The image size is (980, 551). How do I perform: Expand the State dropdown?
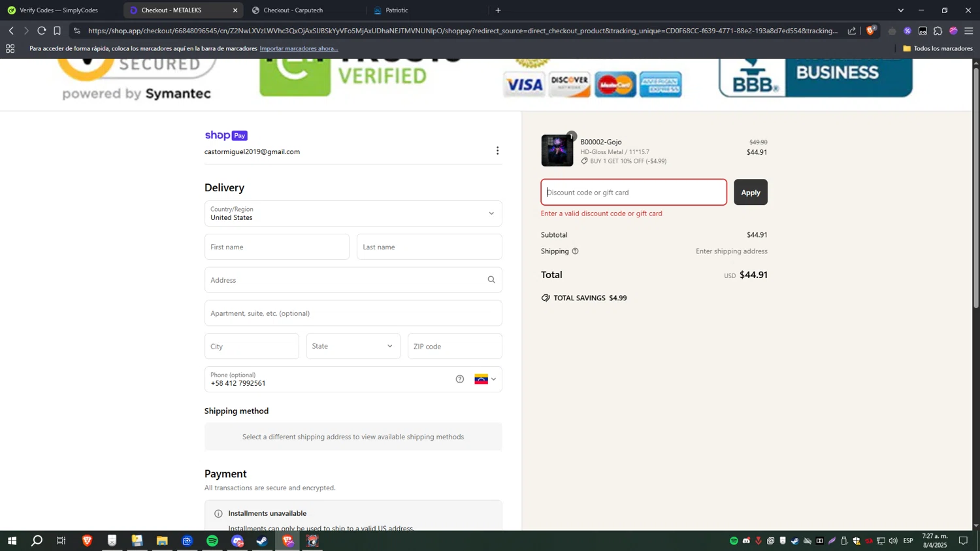point(353,346)
